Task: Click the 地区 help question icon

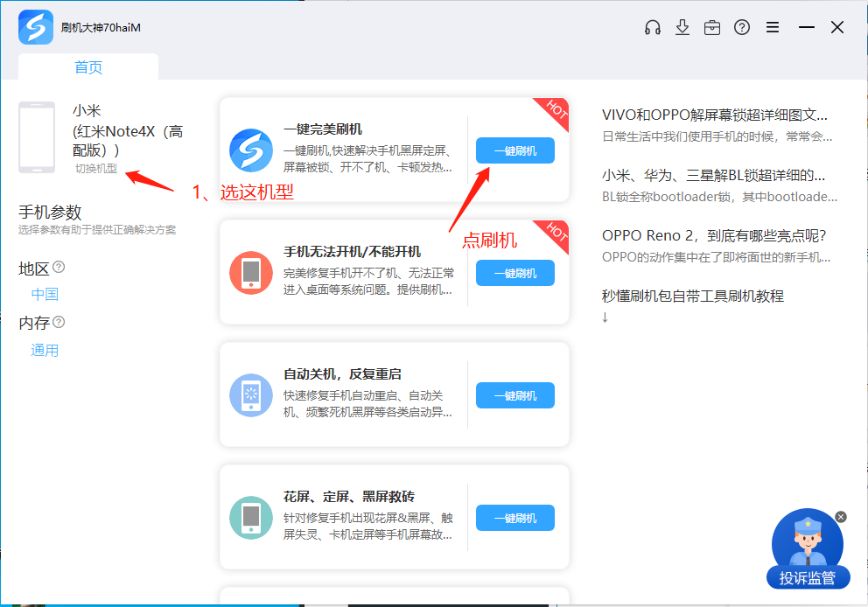Action: coord(59,268)
